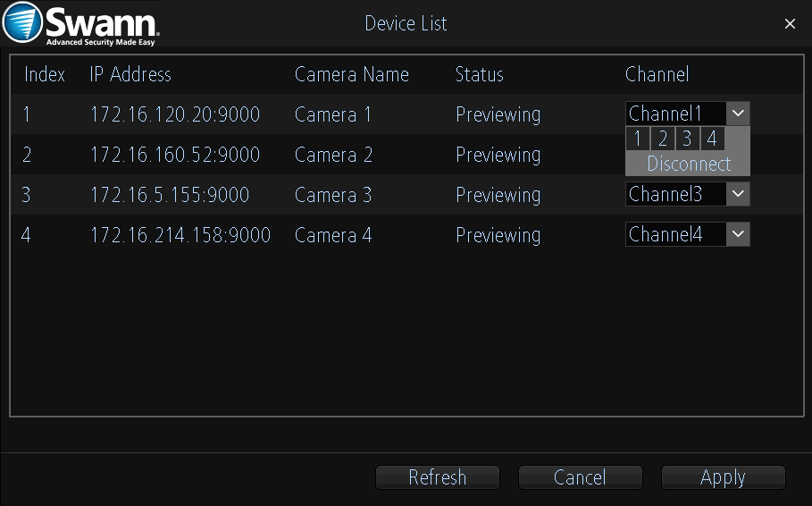Expand the Camera 1 channel dropdown arrow
The width and height of the screenshot is (812, 506).
(x=738, y=114)
